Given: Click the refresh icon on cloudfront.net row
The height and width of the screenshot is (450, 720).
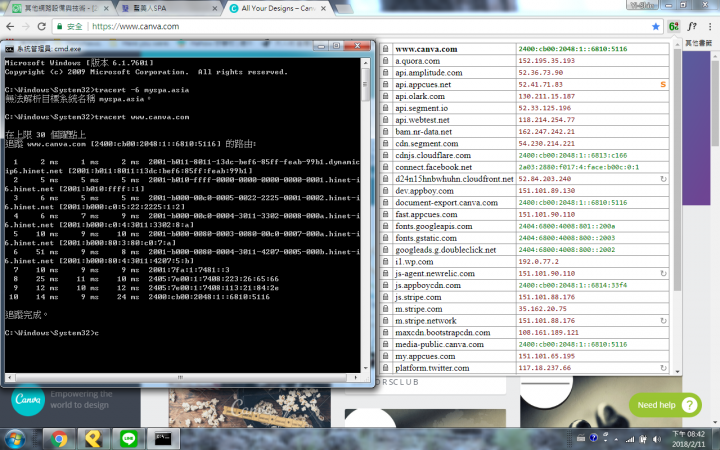Looking at the screenshot, I should tap(664, 179).
